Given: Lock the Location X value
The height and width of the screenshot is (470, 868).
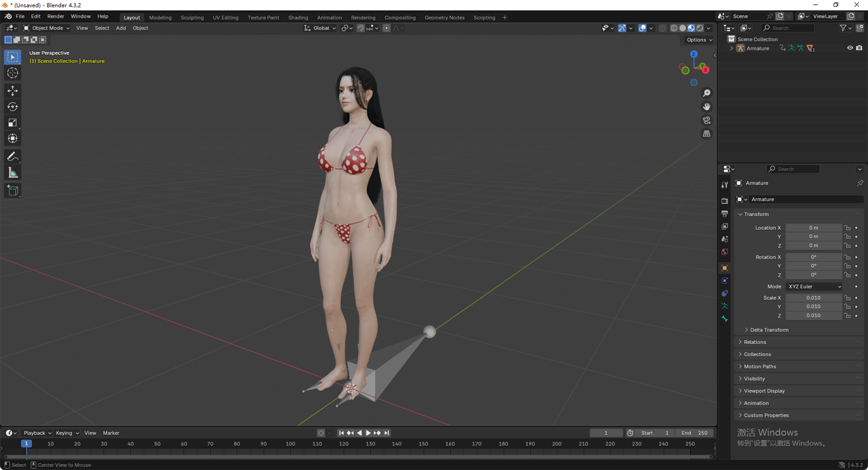Looking at the screenshot, I should 848,228.
